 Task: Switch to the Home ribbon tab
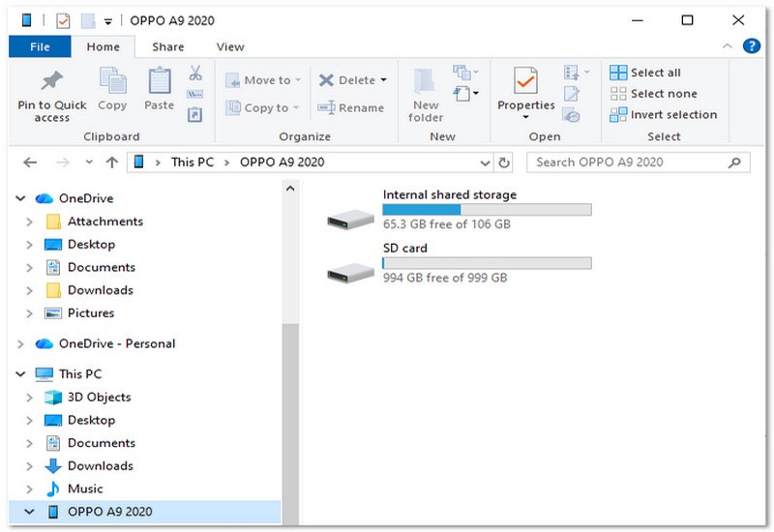[104, 46]
